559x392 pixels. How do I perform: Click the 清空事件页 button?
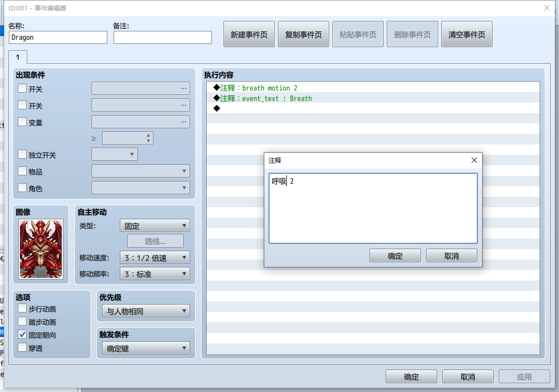click(467, 34)
